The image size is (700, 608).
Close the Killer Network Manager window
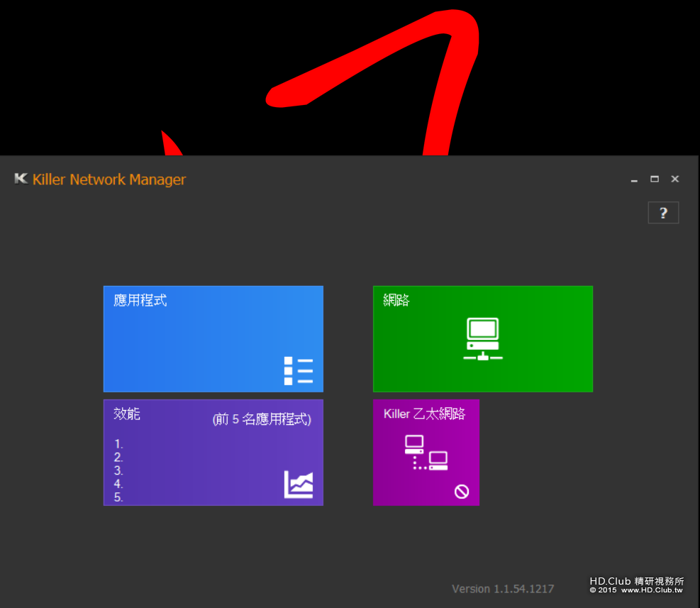click(x=675, y=179)
